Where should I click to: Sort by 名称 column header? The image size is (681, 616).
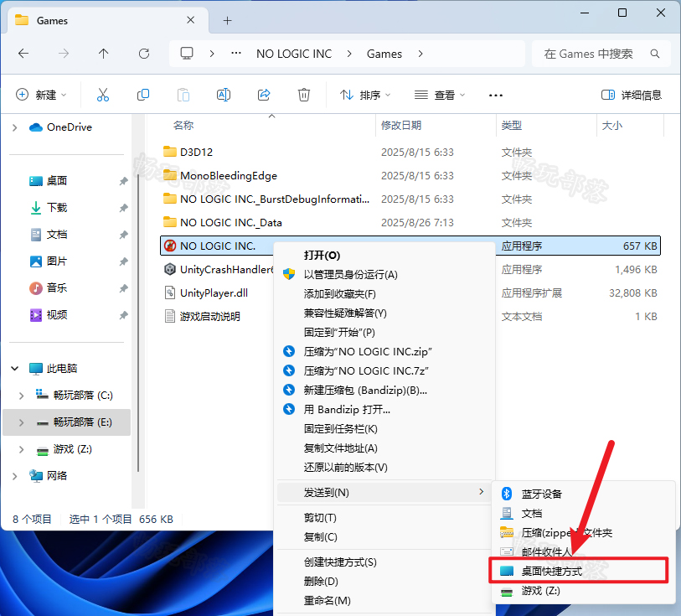point(183,126)
